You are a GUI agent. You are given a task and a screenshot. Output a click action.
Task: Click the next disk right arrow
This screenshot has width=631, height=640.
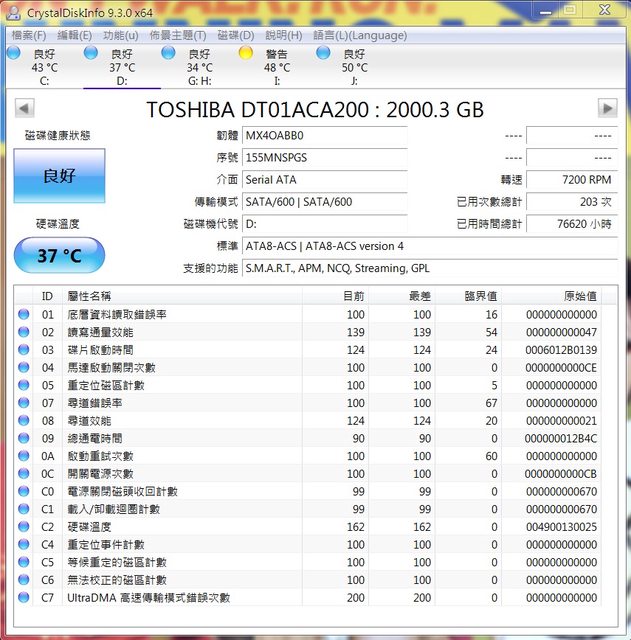[607, 108]
